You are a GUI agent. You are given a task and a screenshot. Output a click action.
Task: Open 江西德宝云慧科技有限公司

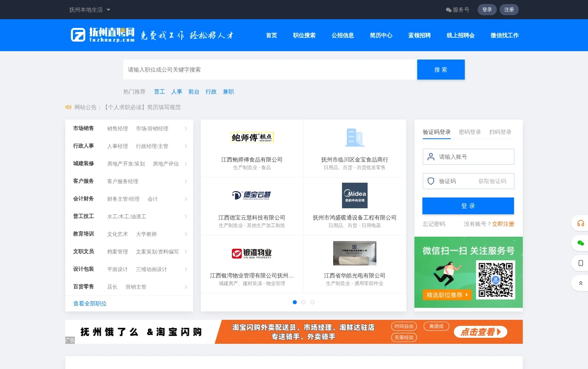(252, 217)
